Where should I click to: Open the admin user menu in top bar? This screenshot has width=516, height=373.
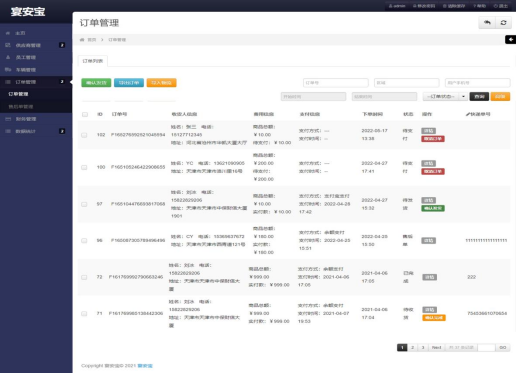point(397,6)
